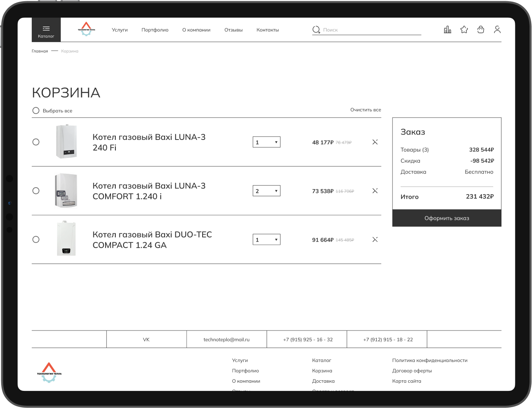Remove Baxi LUNA-3 240 Fi from cart

(375, 142)
